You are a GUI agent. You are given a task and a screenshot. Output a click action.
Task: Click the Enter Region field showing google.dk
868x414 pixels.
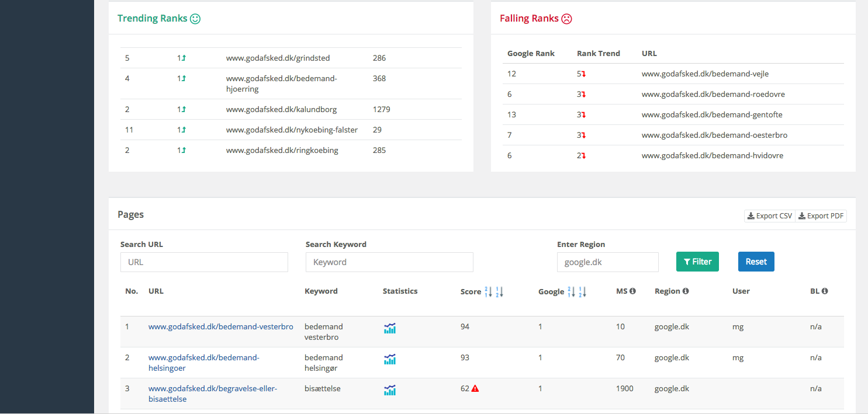[607, 262]
